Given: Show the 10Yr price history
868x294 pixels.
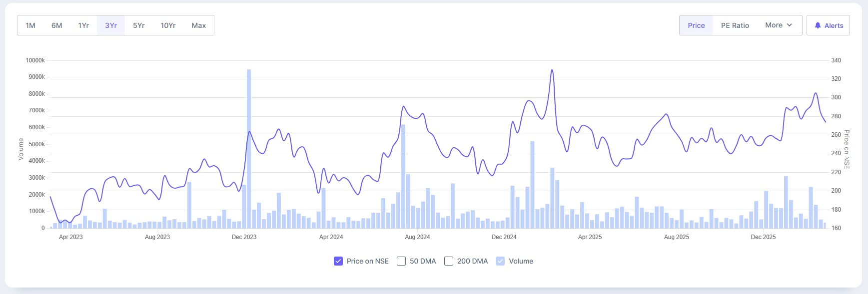Looking at the screenshot, I should point(168,25).
